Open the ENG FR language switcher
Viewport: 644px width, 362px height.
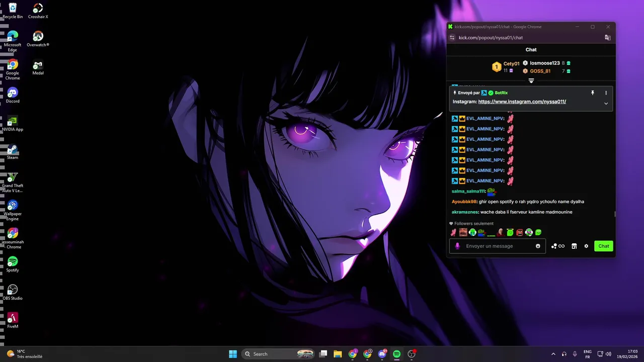(587, 354)
